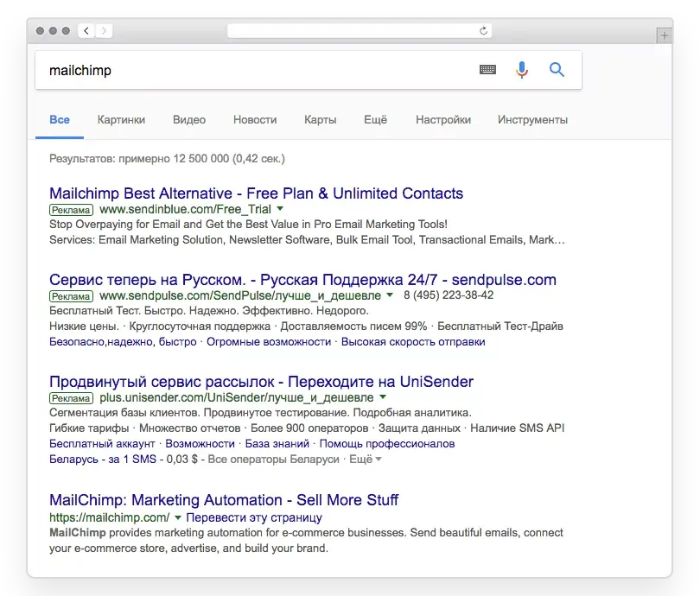The image size is (700, 596).
Task: Open Сервис теперь на Русском ad
Action: [x=302, y=280]
